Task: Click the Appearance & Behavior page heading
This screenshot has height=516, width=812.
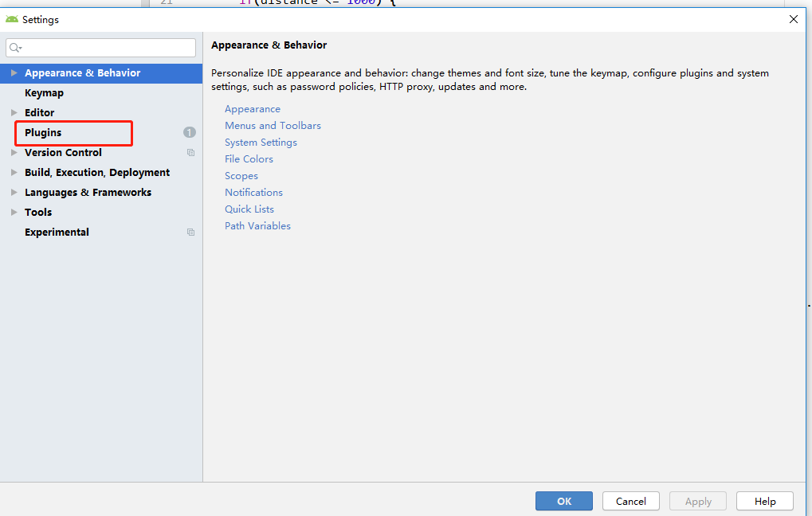Action: pyautogui.click(x=269, y=45)
